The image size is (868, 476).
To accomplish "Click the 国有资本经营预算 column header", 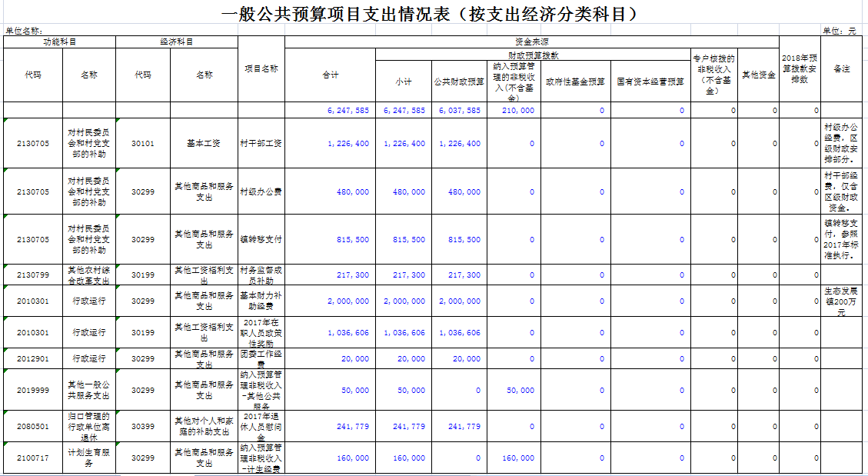I will (650, 82).
